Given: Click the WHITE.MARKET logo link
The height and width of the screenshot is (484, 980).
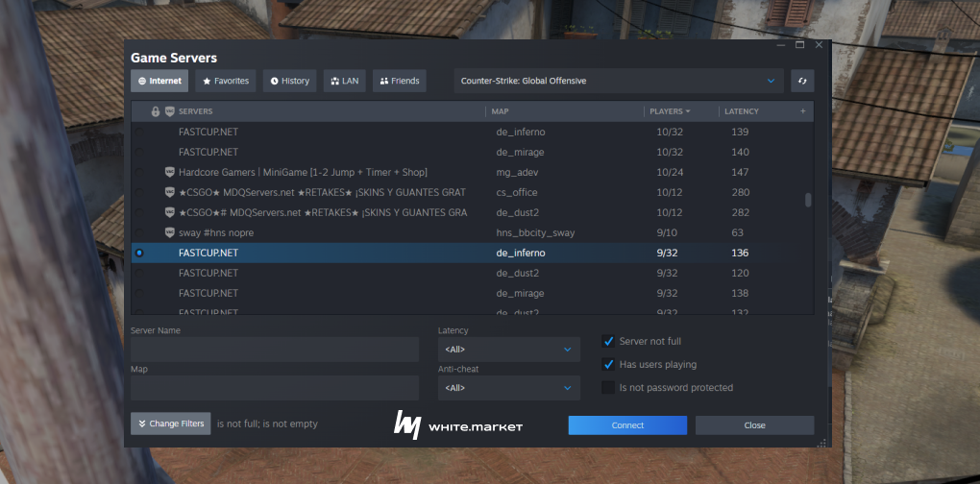Looking at the screenshot, I should click(458, 425).
